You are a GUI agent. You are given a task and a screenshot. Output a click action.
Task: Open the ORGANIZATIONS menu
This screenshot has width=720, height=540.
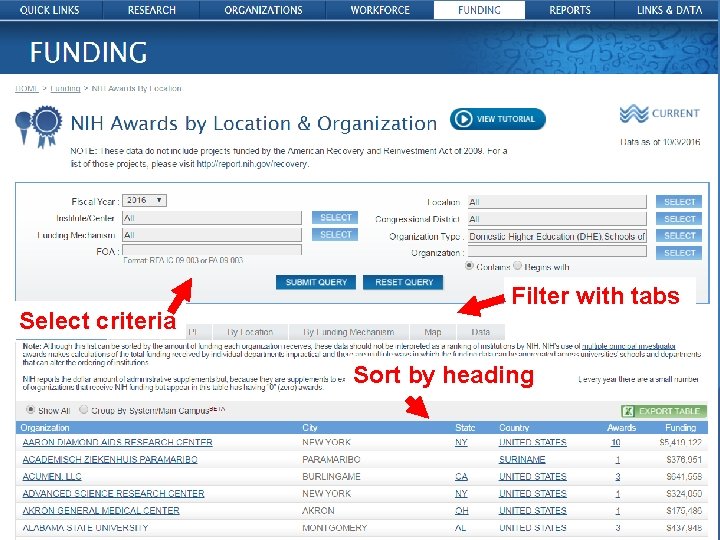[x=263, y=10]
